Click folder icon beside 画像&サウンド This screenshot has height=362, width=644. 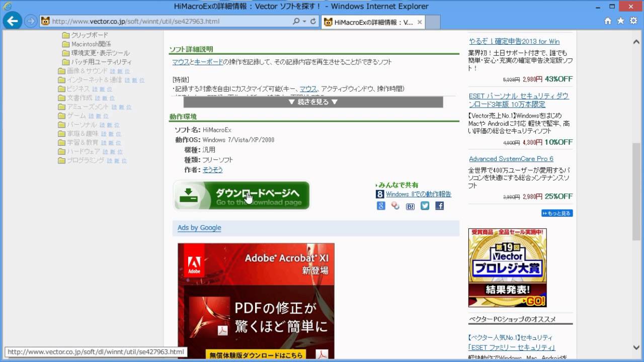pyautogui.click(x=61, y=71)
